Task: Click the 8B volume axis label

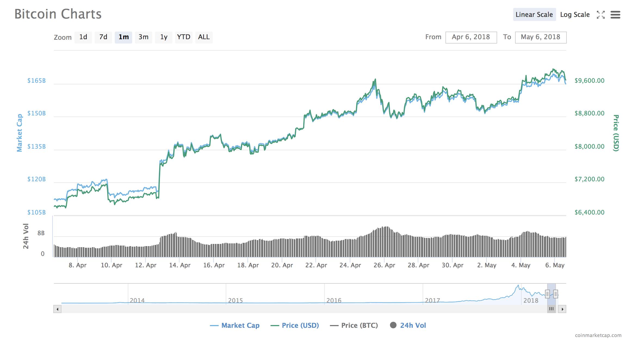Action: pyautogui.click(x=41, y=233)
